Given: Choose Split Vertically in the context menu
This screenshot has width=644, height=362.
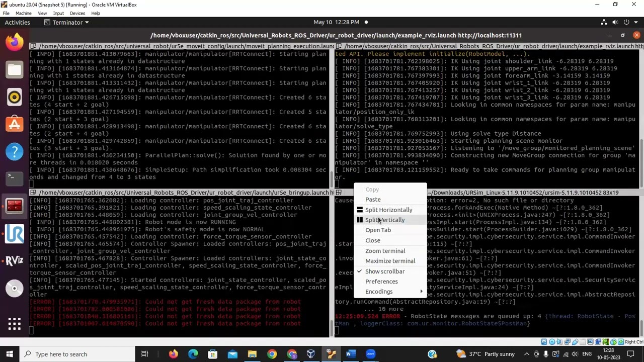Looking at the screenshot, I should coord(390,220).
